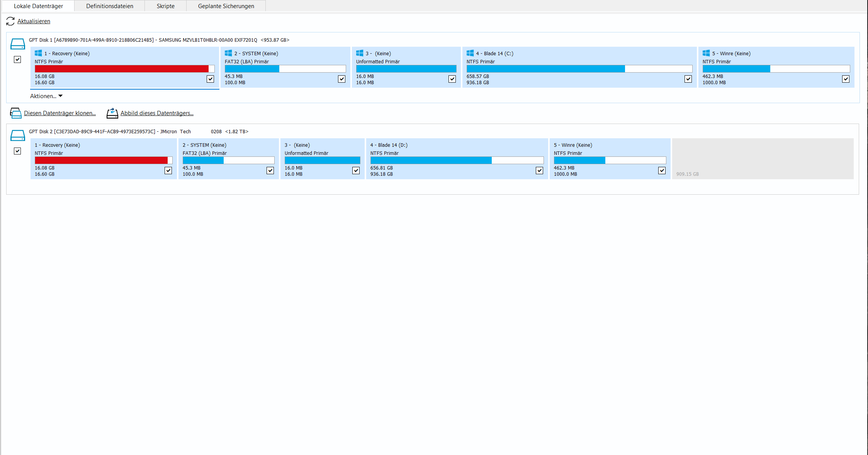Select the 909.15 GB unallocated space block
The image size is (868, 455).
(x=763, y=159)
